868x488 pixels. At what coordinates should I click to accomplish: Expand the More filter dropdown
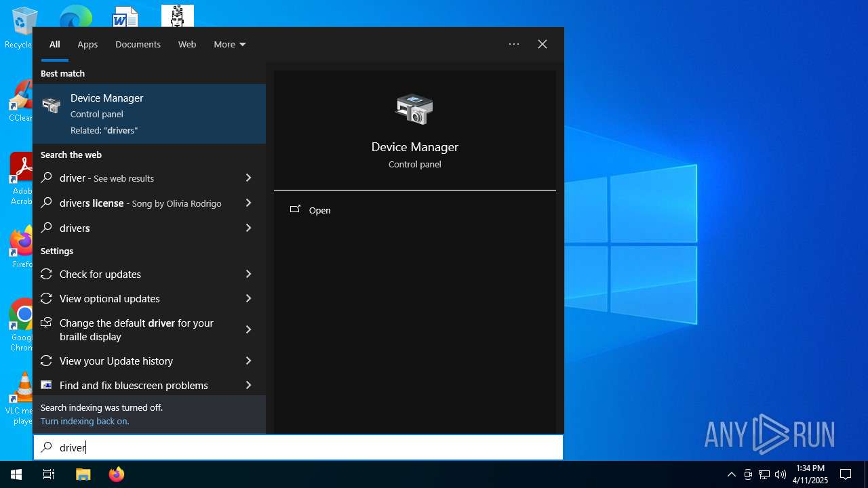click(x=230, y=44)
